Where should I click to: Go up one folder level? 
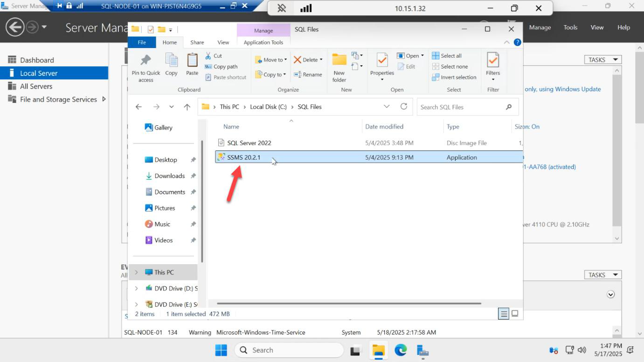point(187,107)
